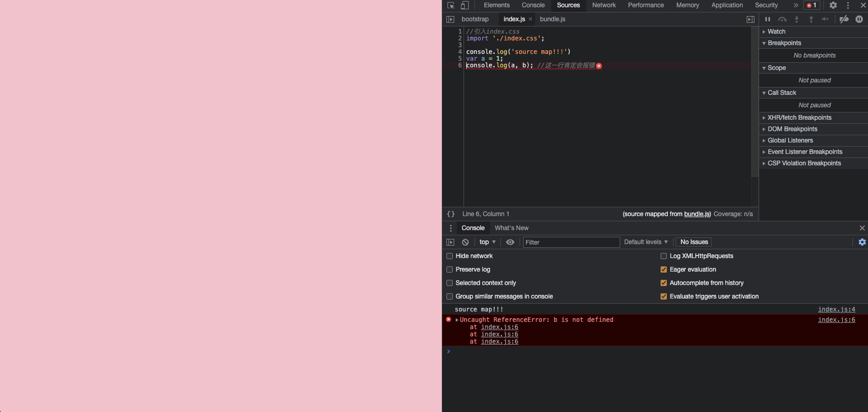868x412 pixels.
Task: Open the bootstrap file tab
Action: click(475, 19)
